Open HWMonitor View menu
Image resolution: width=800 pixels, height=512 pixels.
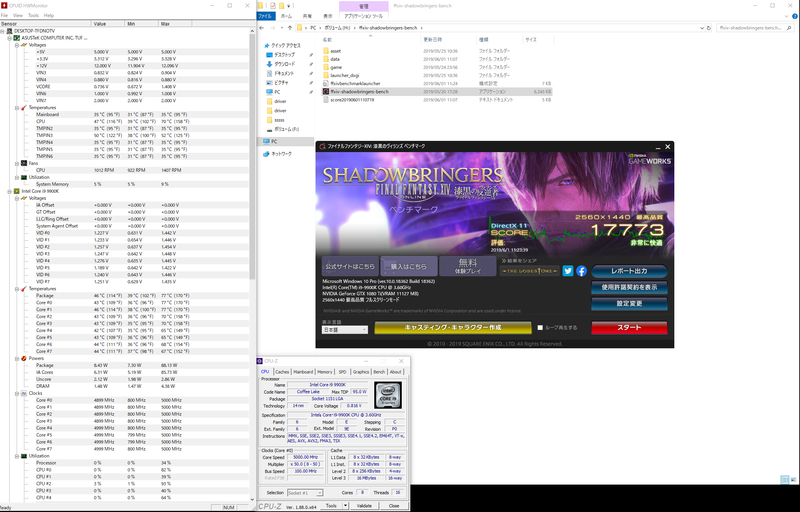(18, 15)
